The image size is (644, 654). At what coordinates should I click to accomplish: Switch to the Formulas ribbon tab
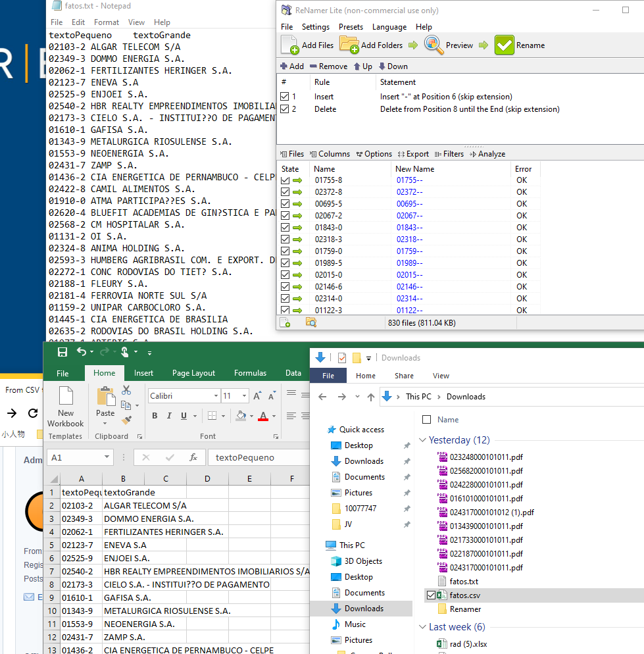point(250,373)
